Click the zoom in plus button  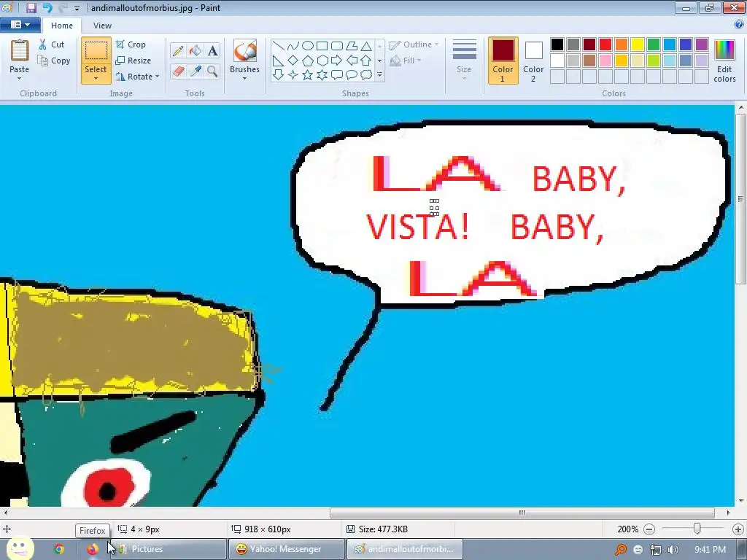click(x=738, y=529)
